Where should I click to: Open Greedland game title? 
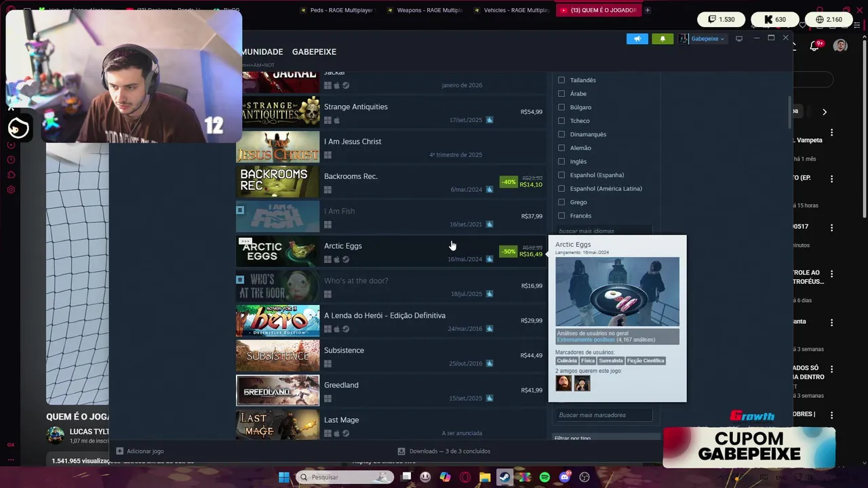pyautogui.click(x=341, y=385)
